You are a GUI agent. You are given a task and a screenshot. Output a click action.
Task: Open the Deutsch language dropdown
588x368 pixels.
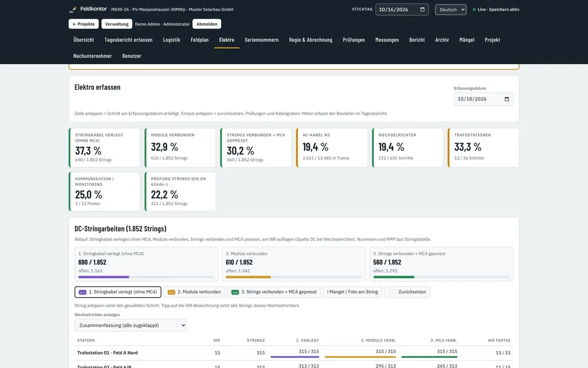point(451,9)
